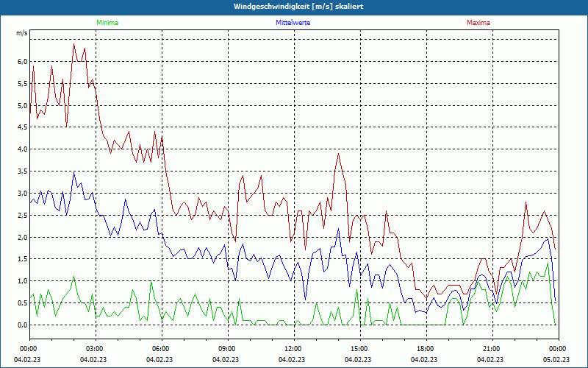Select the blue Mittelwerte legend label
Screen dimensions: 588x368
293,23
